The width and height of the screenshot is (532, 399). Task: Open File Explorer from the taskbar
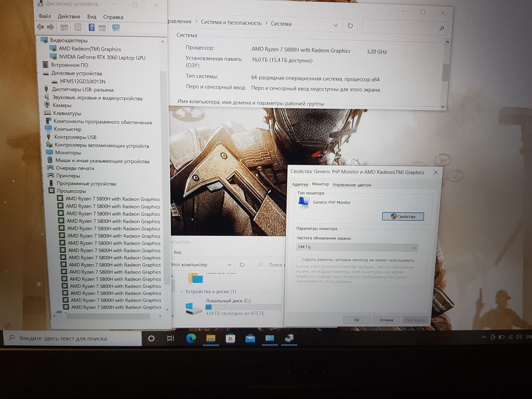211,338
